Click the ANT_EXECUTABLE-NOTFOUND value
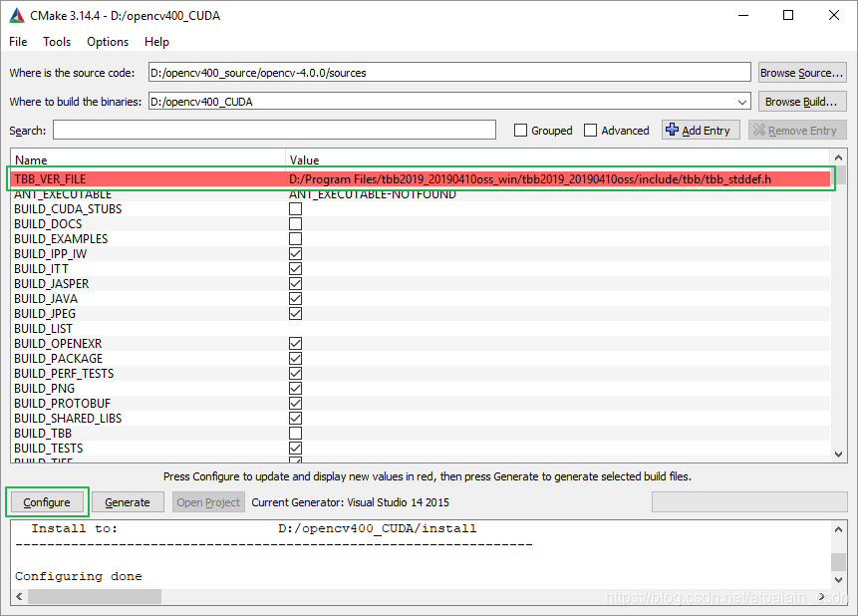 [x=372, y=194]
